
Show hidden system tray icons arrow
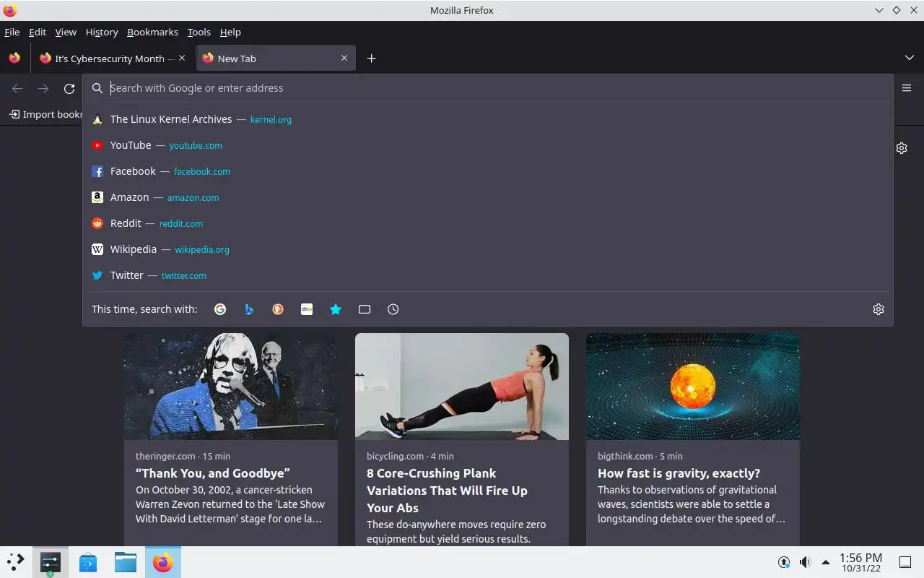pos(826,562)
